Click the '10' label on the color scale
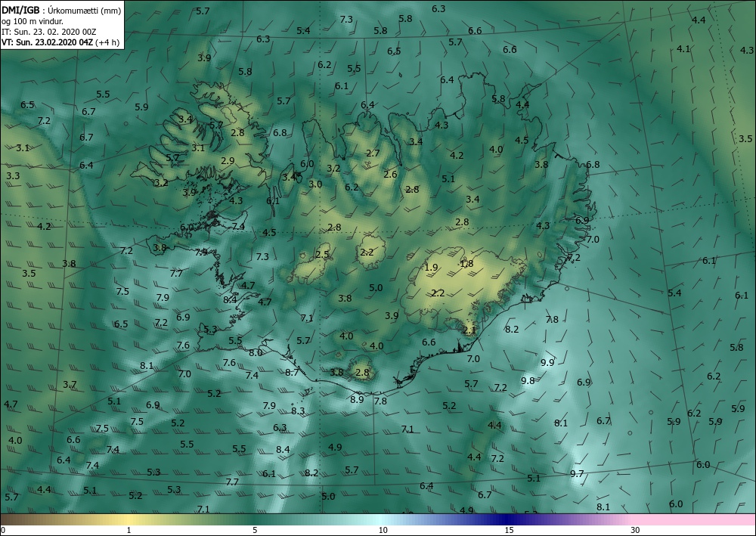 pyautogui.click(x=383, y=530)
